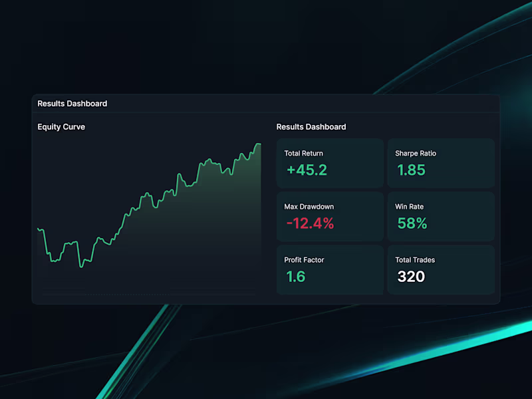Image resolution: width=532 pixels, height=399 pixels.
Task: Click the 1.6 profit factor value
Action: coord(295,277)
